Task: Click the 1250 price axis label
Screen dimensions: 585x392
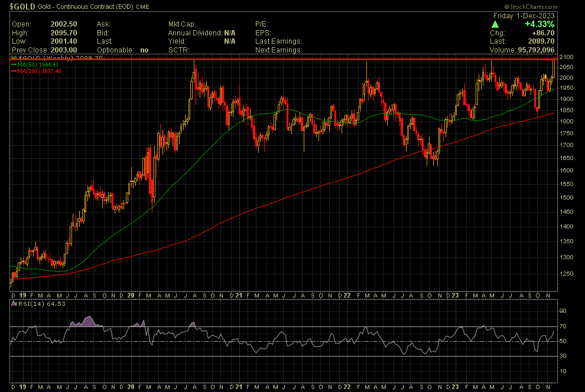Action: click(x=566, y=273)
